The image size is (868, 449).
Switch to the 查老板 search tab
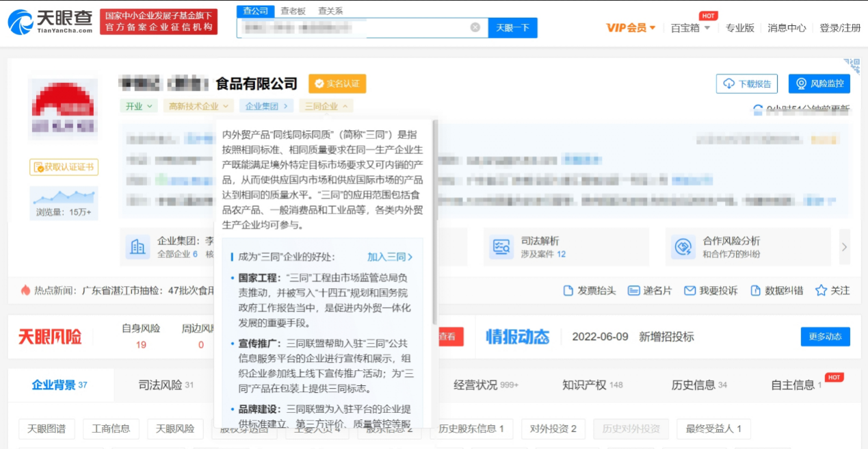point(293,11)
